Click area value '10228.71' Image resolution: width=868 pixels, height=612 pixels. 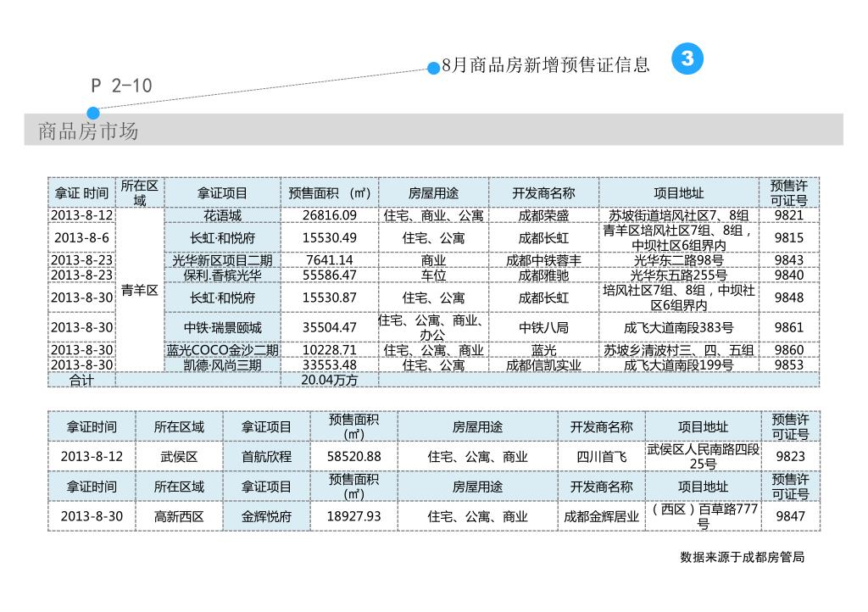330,350
